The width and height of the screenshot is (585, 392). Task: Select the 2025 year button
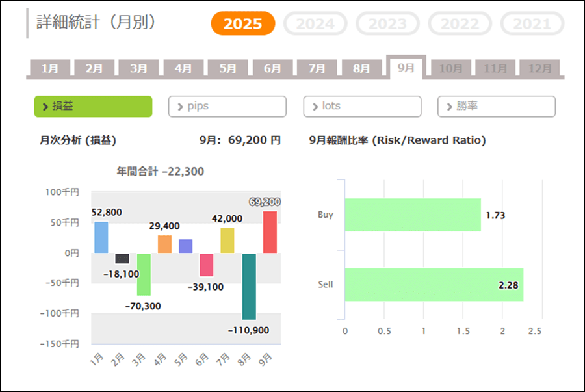(x=243, y=24)
